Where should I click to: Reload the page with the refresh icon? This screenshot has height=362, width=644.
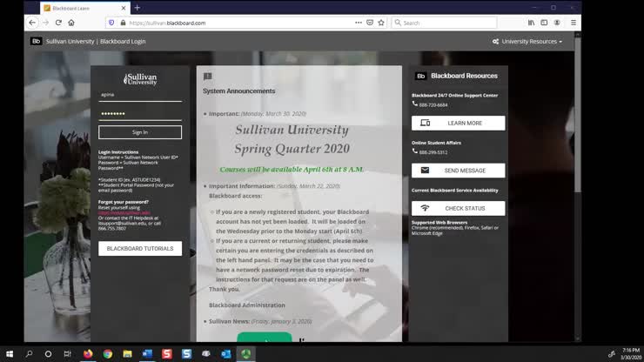pos(58,23)
